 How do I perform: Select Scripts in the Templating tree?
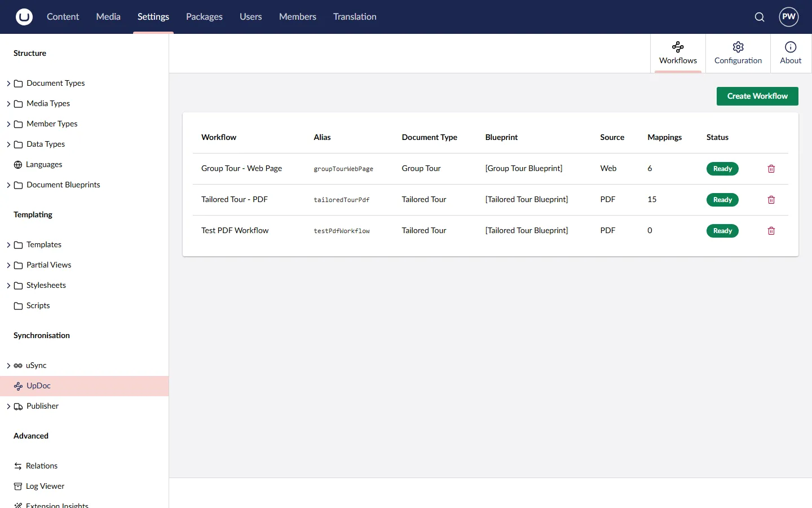point(38,306)
